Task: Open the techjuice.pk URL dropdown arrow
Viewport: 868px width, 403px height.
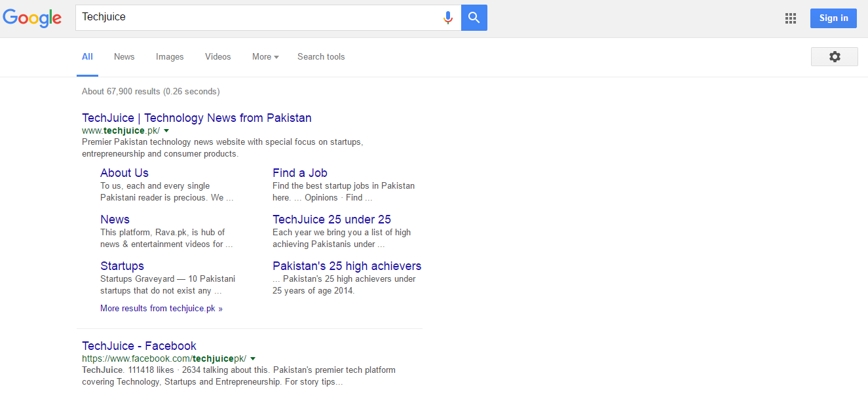Action: point(166,130)
